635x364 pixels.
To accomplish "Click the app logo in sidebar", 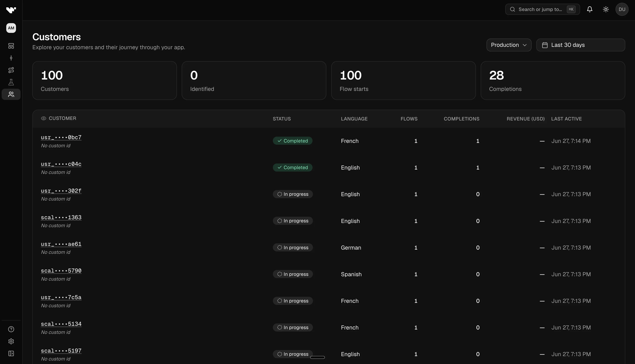I will (x=11, y=10).
